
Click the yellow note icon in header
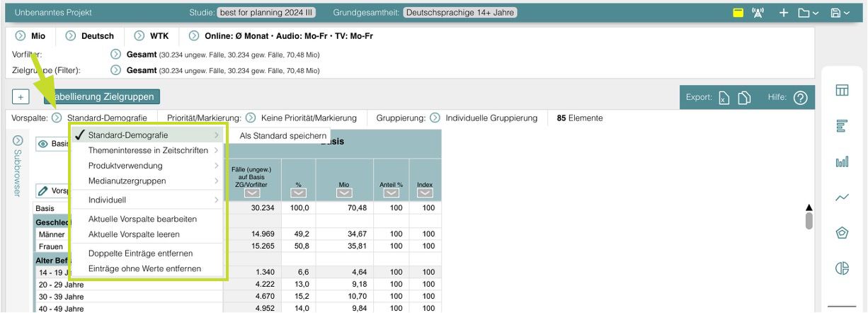pyautogui.click(x=738, y=13)
